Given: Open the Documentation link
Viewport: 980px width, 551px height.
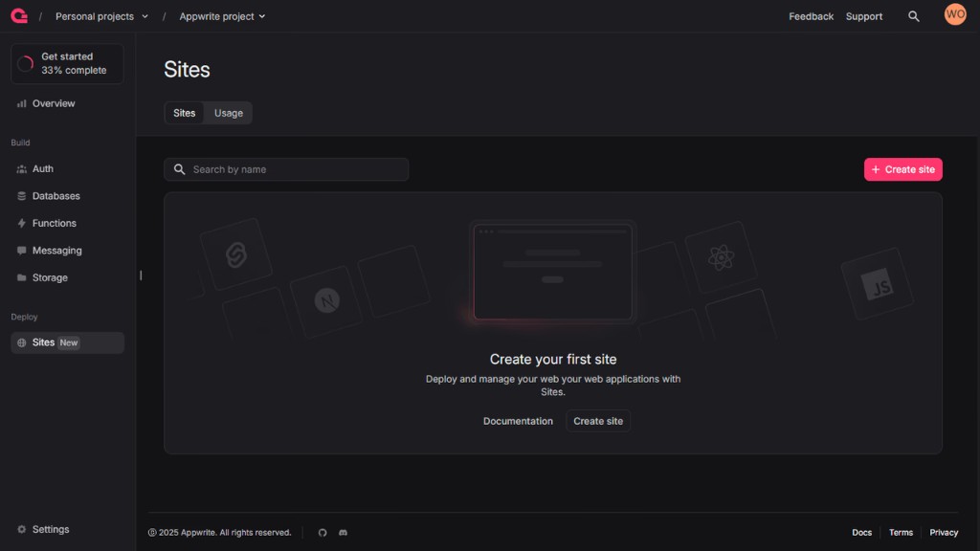Looking at the screenshot, I should coord(518,421).
